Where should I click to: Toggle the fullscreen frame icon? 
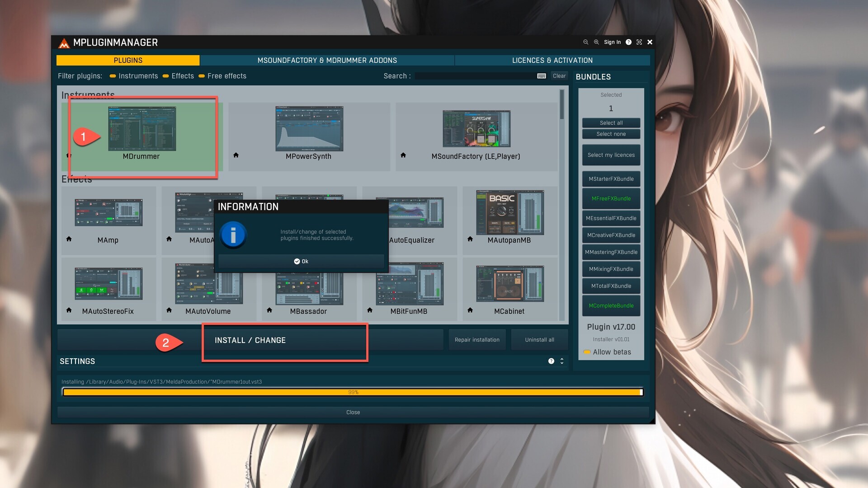[639, 42]
